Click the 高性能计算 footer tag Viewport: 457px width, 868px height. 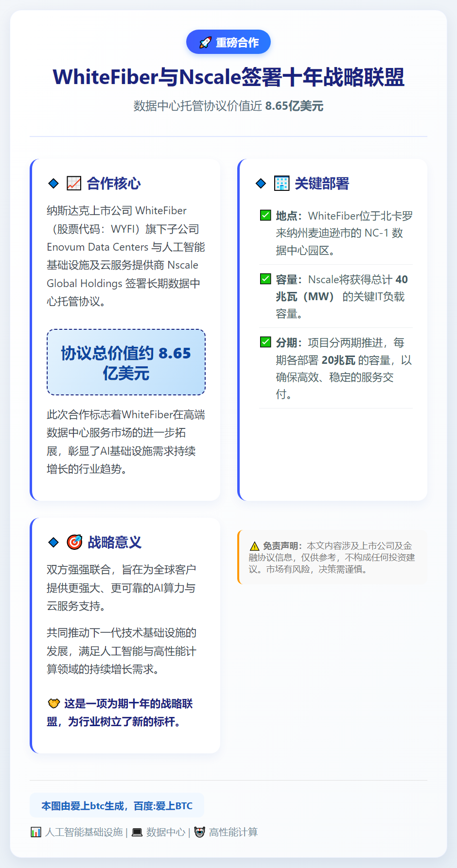pos(233,832)
